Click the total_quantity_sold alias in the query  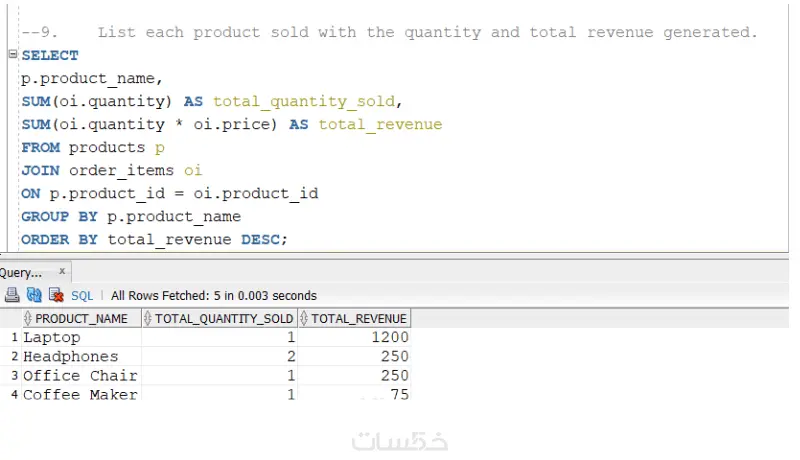[304, 101]
